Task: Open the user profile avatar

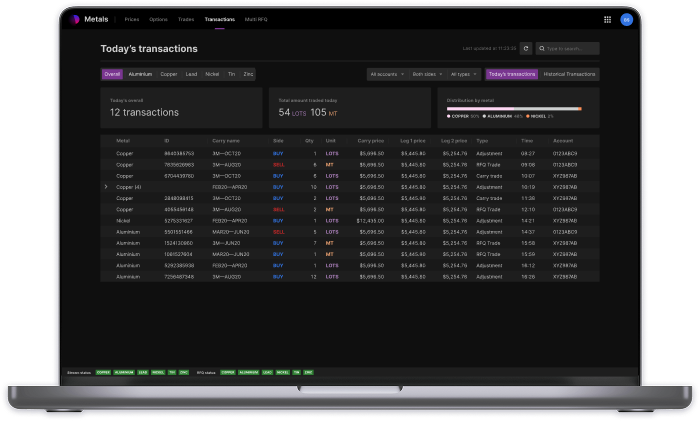Action: tap(626, 19)
